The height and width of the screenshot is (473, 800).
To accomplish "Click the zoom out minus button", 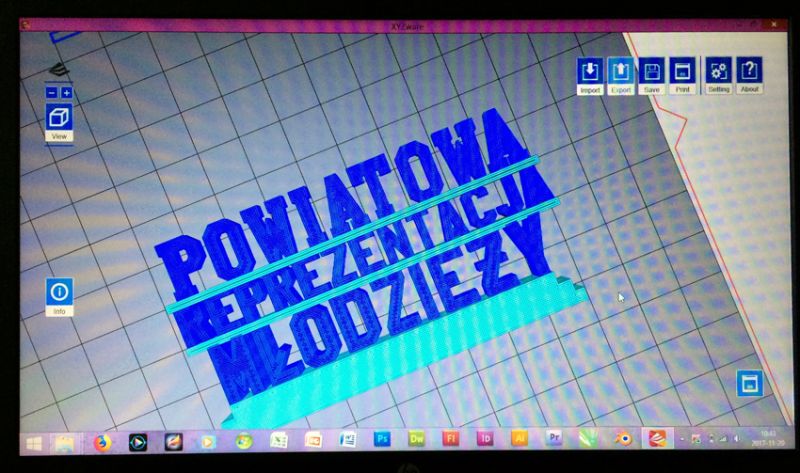I will pos(52,93).
